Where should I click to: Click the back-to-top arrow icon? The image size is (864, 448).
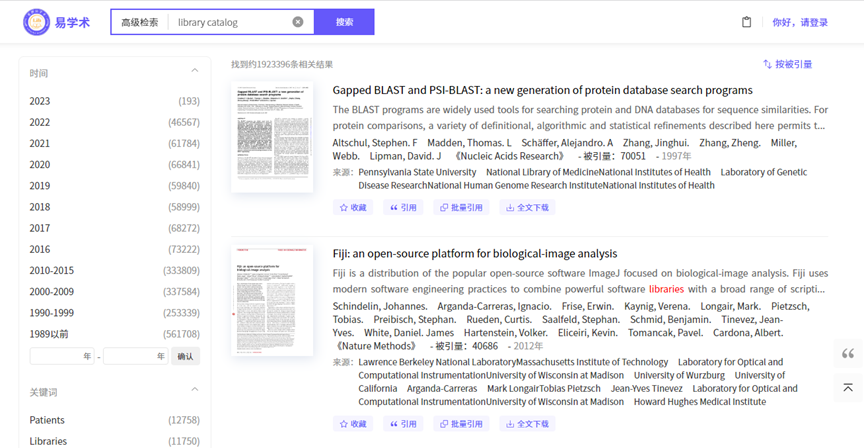[848, 387]
